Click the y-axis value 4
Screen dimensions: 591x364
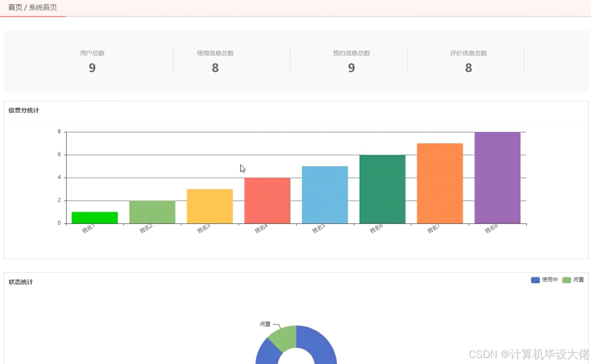(x=59, y=177)
